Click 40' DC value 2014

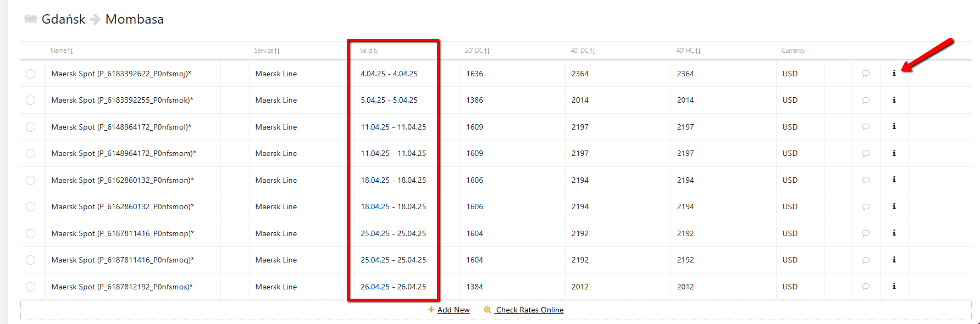coord(580,100)
